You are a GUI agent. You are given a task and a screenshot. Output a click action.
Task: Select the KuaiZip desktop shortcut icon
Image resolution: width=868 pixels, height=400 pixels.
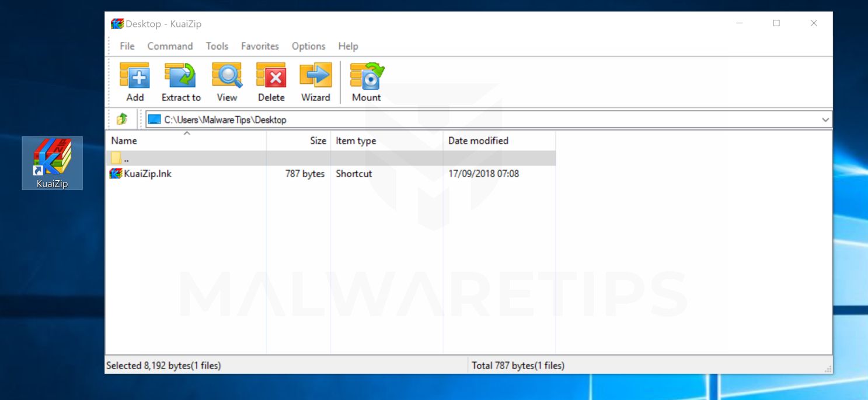53,163
